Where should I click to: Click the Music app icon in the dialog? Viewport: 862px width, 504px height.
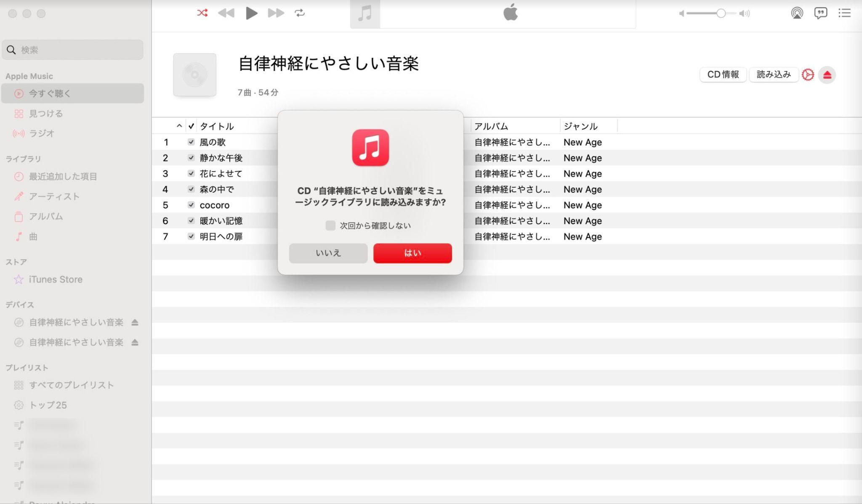pyautogui.click(x=370, y=148)
